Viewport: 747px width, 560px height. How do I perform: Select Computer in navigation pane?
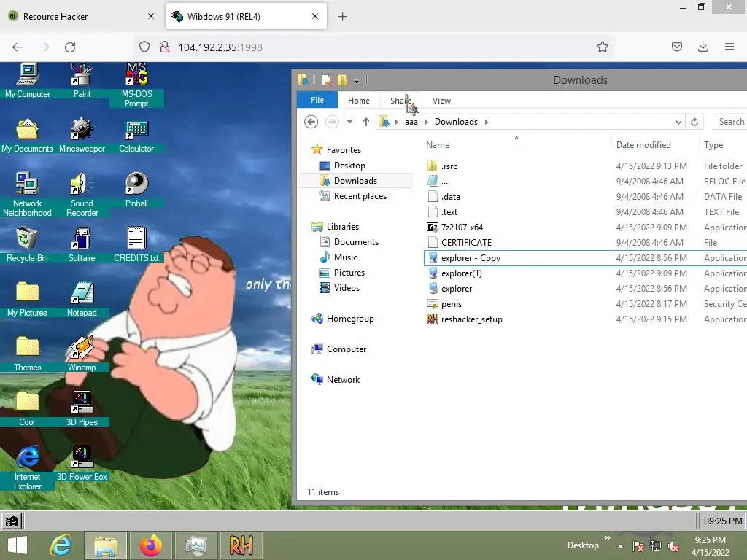(347, 349)
